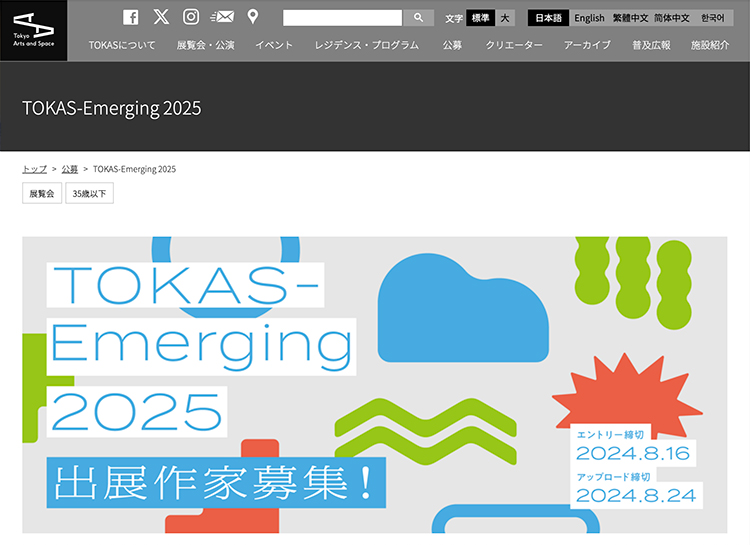This screenshot has width=750, height=545.
Task: Switch language to 日本語
Action: coord(548,18)
